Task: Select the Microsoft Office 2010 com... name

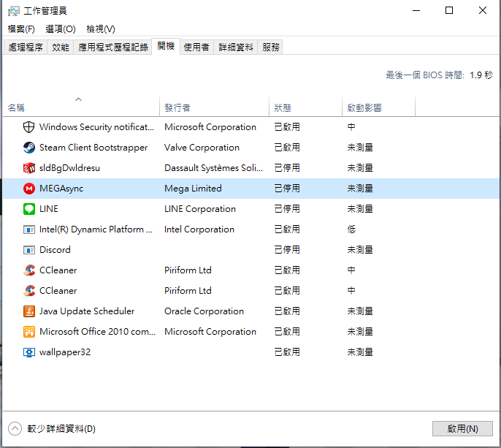Action: [x=97, y=332]
